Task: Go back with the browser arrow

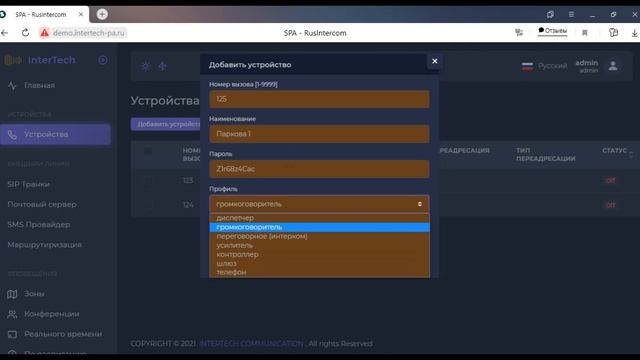Action: point(4,33)
